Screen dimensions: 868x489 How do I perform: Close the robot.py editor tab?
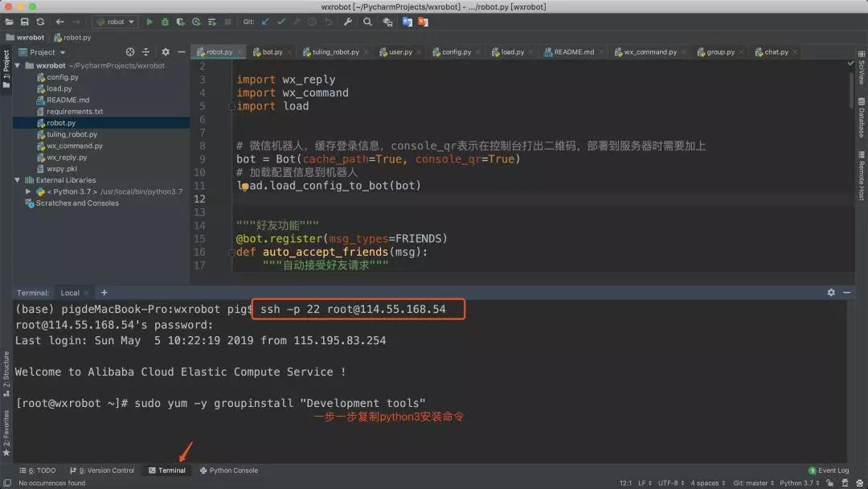click(240, 52)
